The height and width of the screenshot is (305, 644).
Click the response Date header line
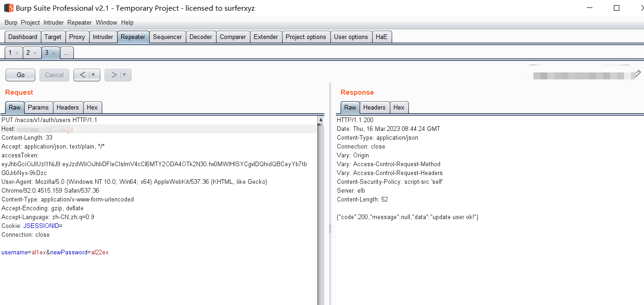point(388,129)
